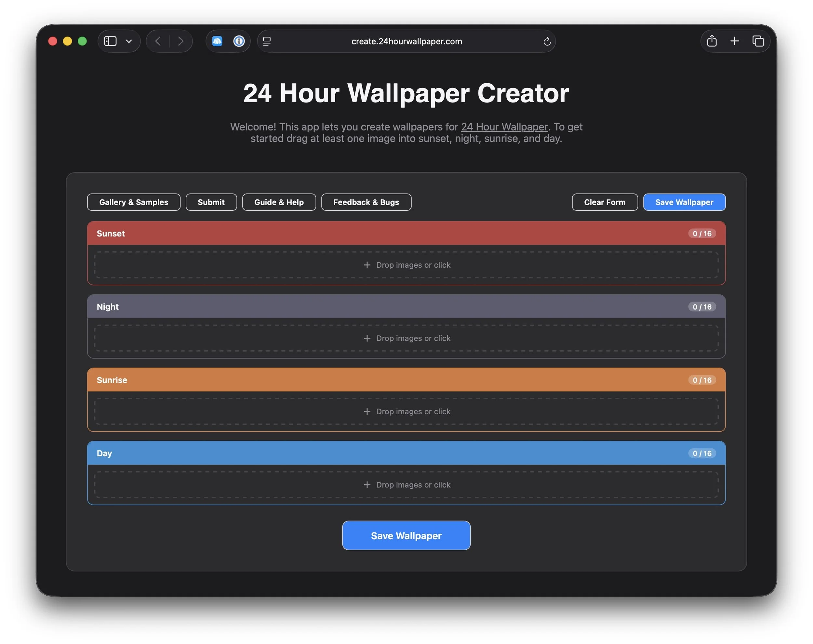Go forward to the next page
Screen dimensions: 813x644
point(180,41)
